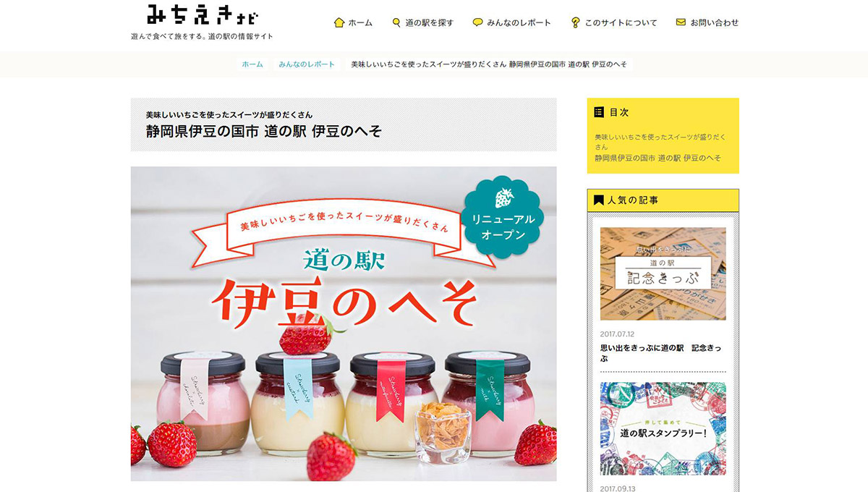The width and height of the screenshot is (868, 492).
Task: Click the envelope icon for お問い合わせ
Action: 681,22
